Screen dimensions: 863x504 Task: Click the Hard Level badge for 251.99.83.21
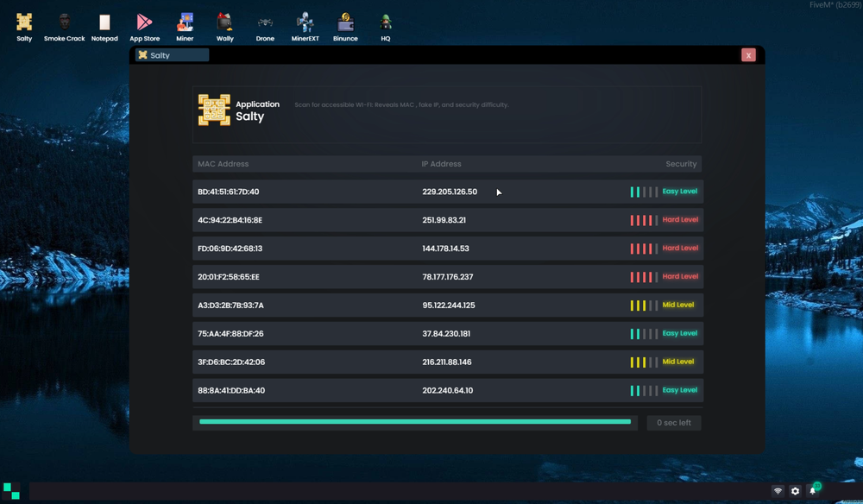679,219
